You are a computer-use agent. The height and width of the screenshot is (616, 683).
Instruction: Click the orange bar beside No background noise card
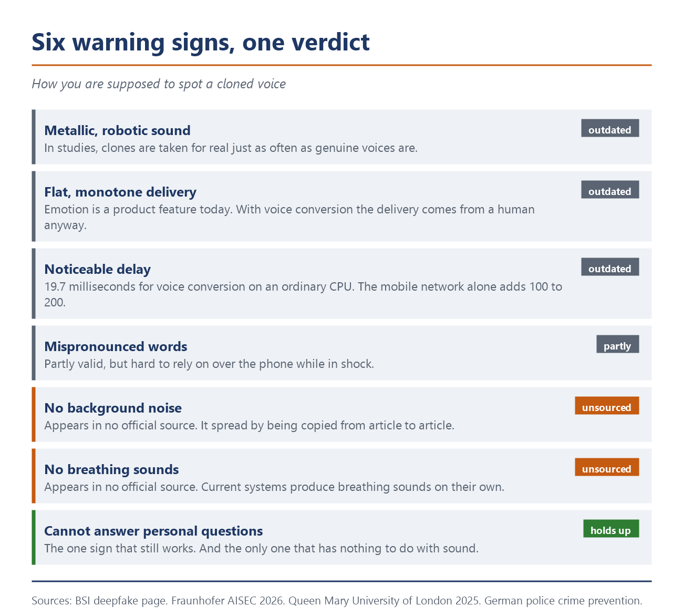pos(34,414)
